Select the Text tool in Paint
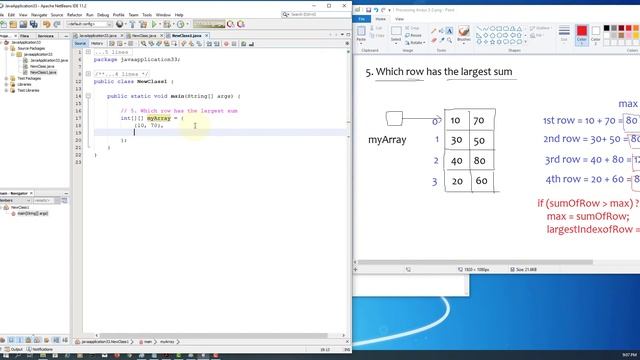The image size is (640, 360). click(449, 31)
